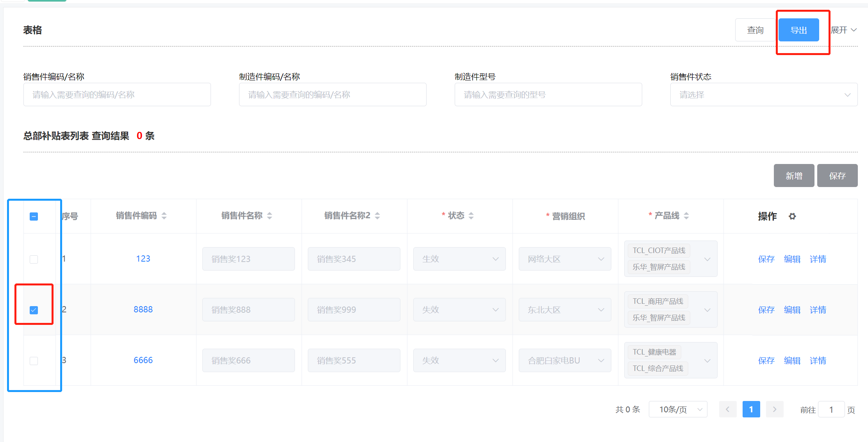
Task: Go to previous page arrow
Action: (x=727, y=409)
